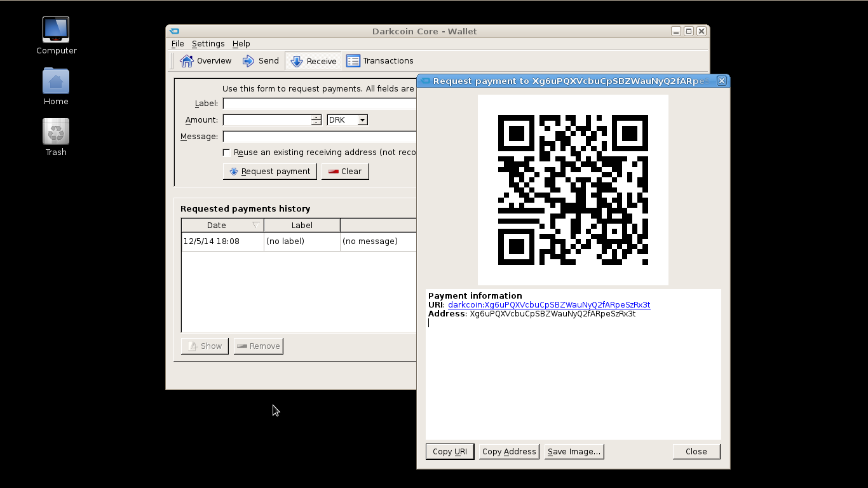
Task: Click the Copy URI button
Action: pos(450,452)
